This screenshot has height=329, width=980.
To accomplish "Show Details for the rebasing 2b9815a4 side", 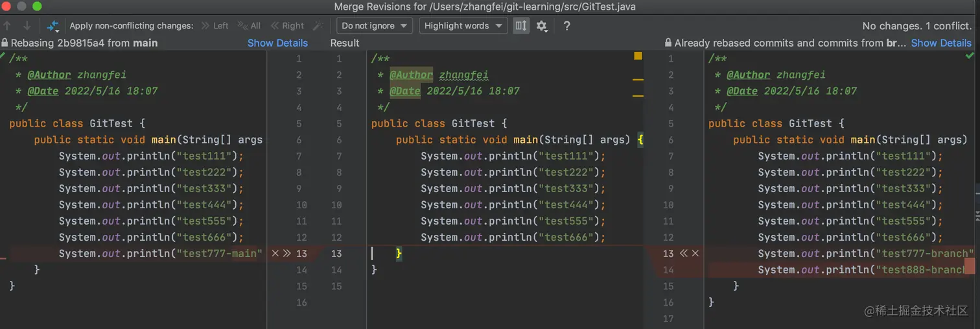I will pos(277,43).
